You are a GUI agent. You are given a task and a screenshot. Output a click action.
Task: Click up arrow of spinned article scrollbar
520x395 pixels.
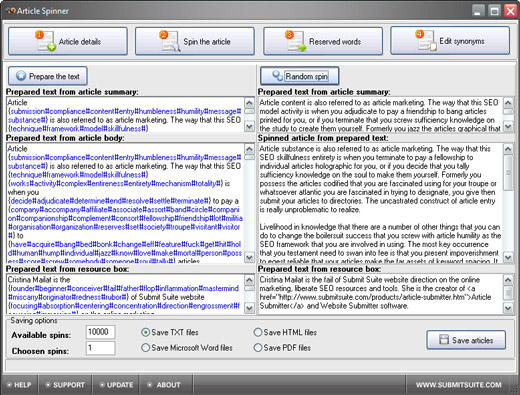508,149
